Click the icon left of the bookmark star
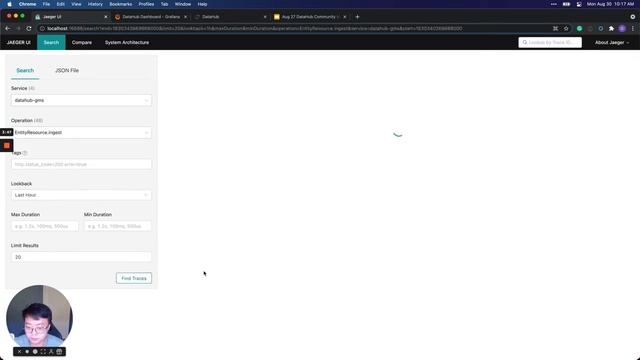Screen dimensions: 640x360 [556, 29]
